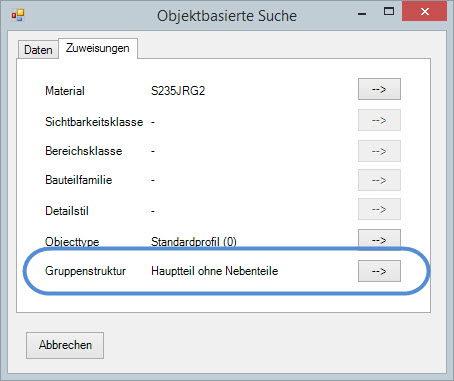Click the arrow button for Bereichsklasse

point(379,151)
